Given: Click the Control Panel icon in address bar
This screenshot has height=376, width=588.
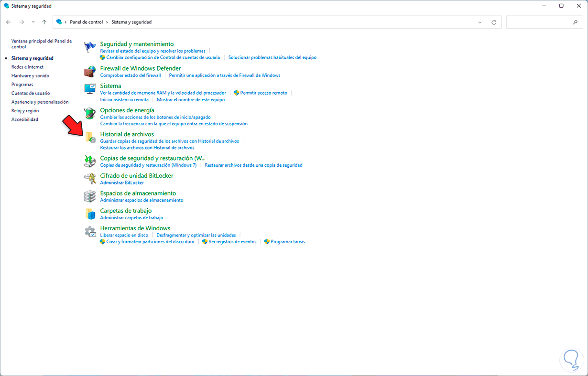Looking at the screenshot, I should 59,22.
